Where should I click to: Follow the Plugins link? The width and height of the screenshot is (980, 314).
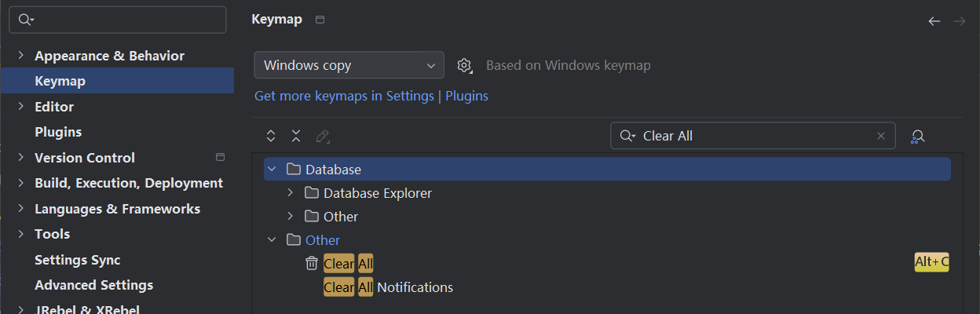pyautogui.click(x=466, y=96)
